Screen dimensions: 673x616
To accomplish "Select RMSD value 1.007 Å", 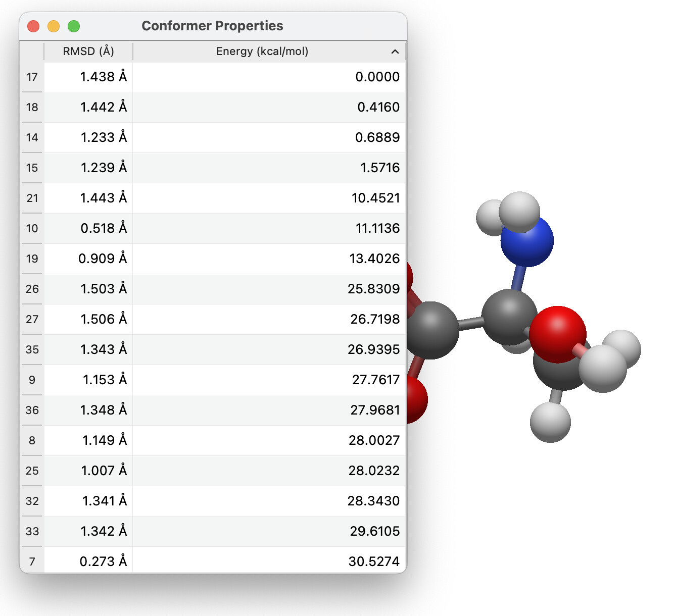I will 88,471.
